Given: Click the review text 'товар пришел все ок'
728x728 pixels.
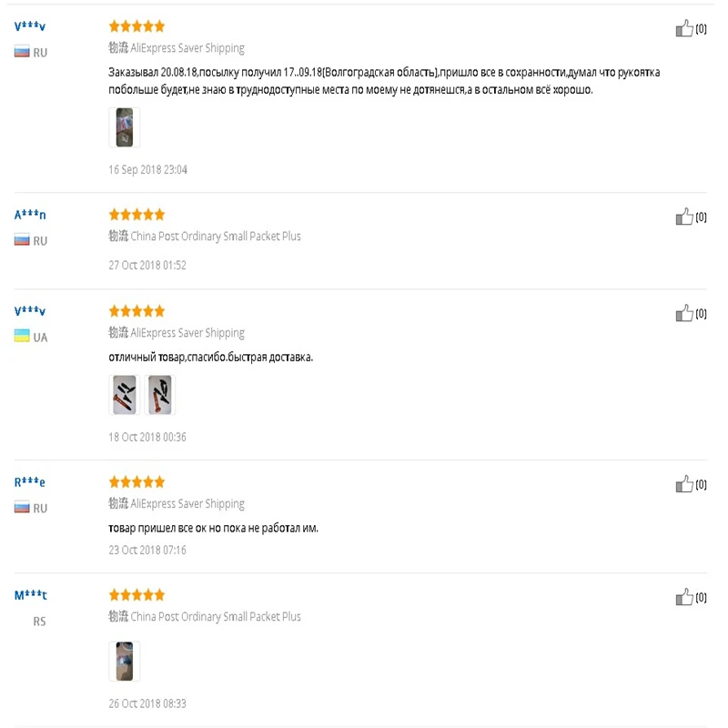Looking at the screenshot, I should [x=213, y=528].
